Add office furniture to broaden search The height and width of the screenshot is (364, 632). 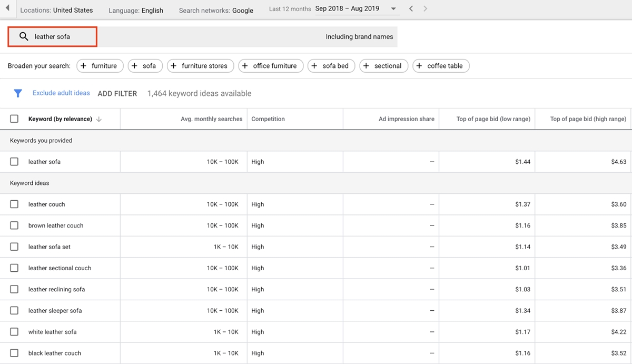271,66
